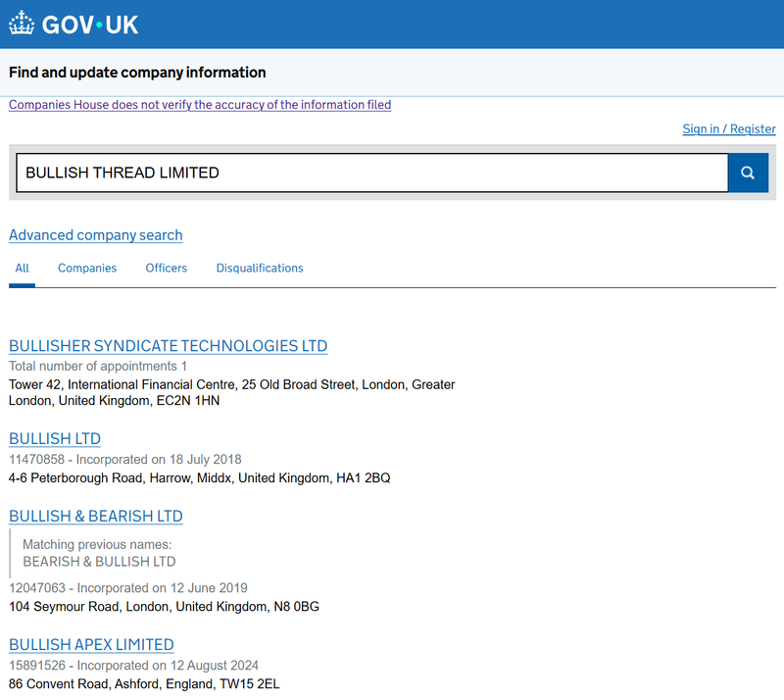Screen dimensions: 784x700
Task: Click the Tower 42 Old Broad Street address
Action: (231, 392)
